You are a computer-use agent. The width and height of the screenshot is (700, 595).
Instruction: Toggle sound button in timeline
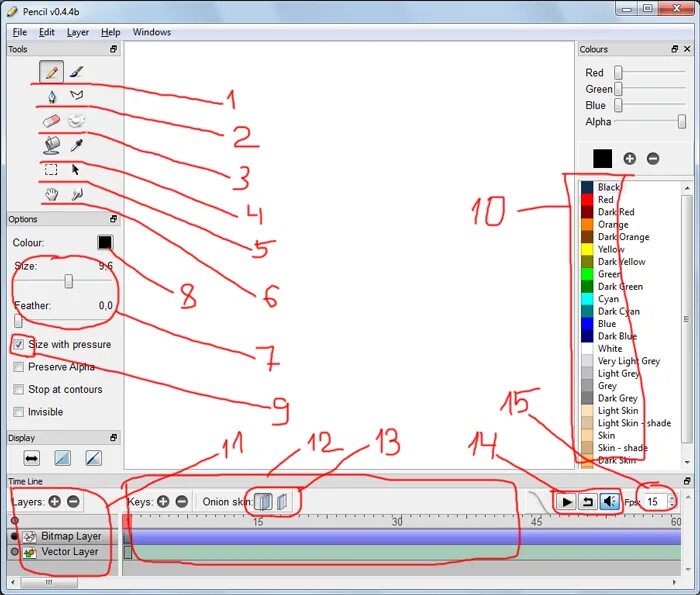[x=609, y=502]
